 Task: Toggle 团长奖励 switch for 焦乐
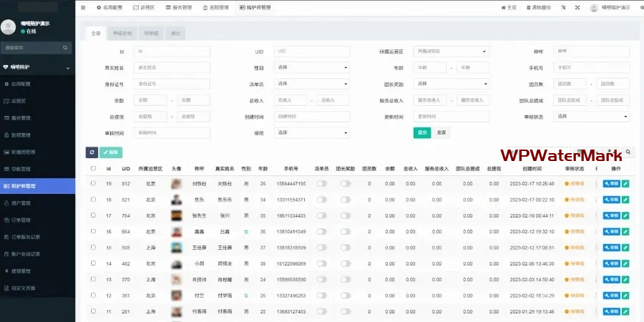tap(346, 200)
